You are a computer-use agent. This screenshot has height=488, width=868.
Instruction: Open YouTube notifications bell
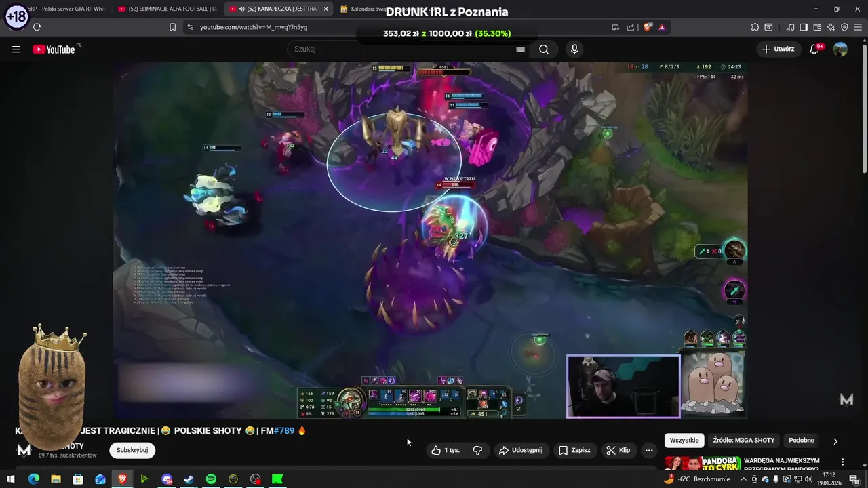pyautogui.click(x=815, y=49)
